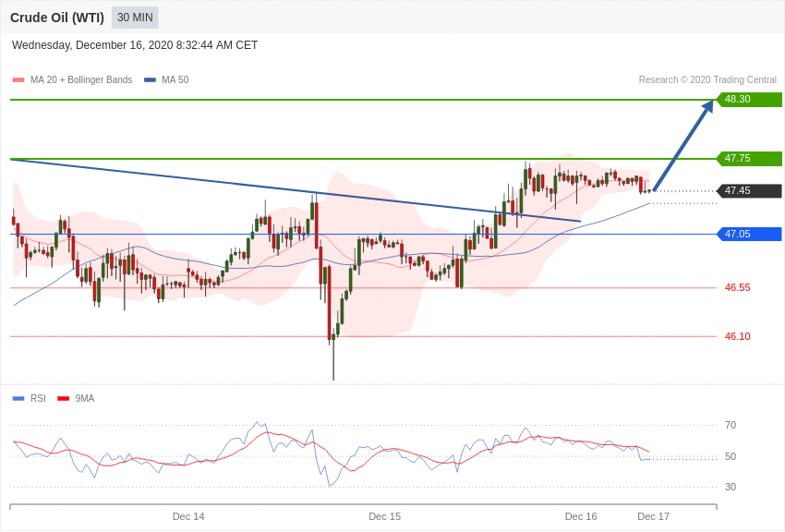Screen dimensions: 785x532
Task: Click the blue 47.05 pivot price tag
Action: 749,235
